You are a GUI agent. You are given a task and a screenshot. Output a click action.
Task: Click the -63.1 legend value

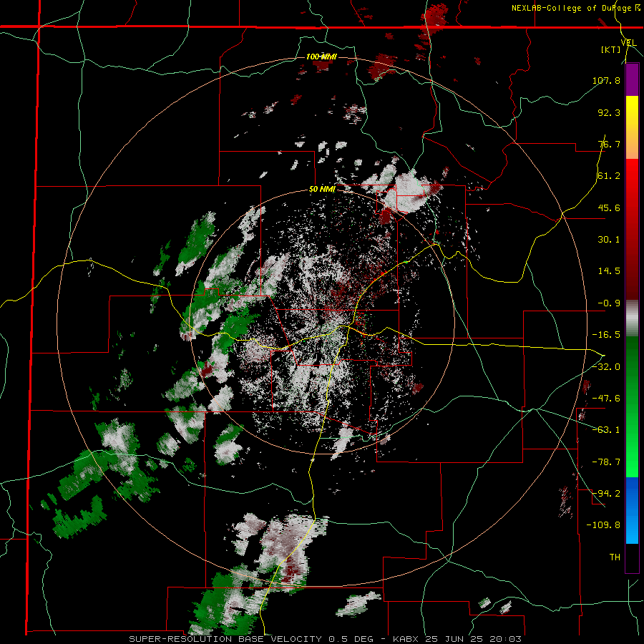coord(606,430)
